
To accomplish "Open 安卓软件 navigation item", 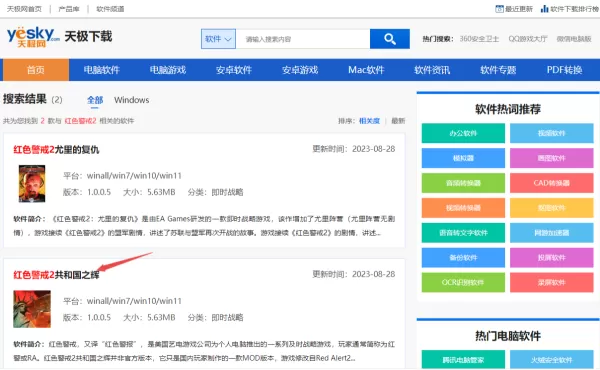I will click(234, 70).
